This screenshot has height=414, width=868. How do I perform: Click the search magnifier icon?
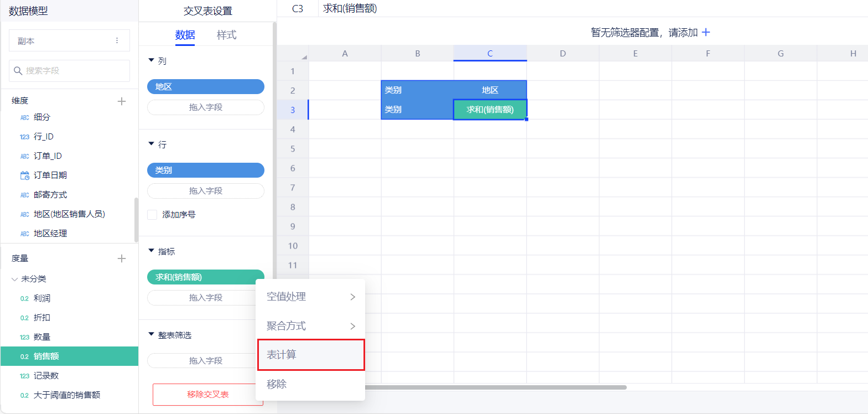point(18,71)
